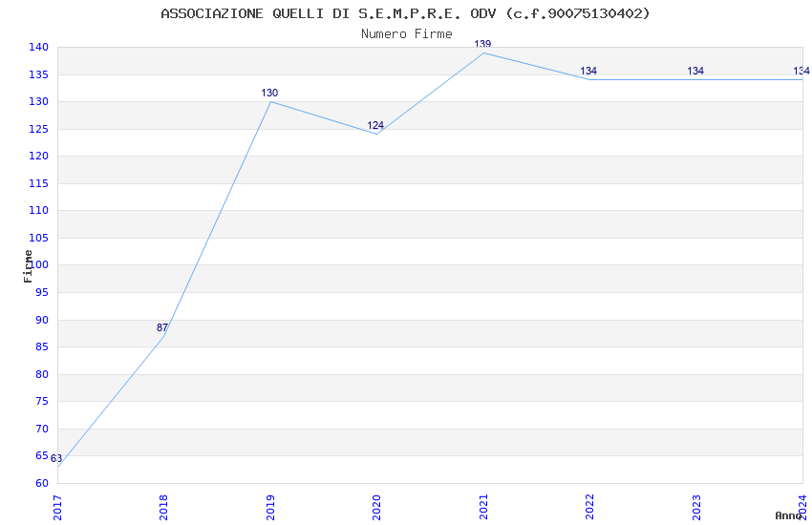Viewport: 812px width, 525px height.
Task: Click x-axis year label 2017
Action: 57,508
